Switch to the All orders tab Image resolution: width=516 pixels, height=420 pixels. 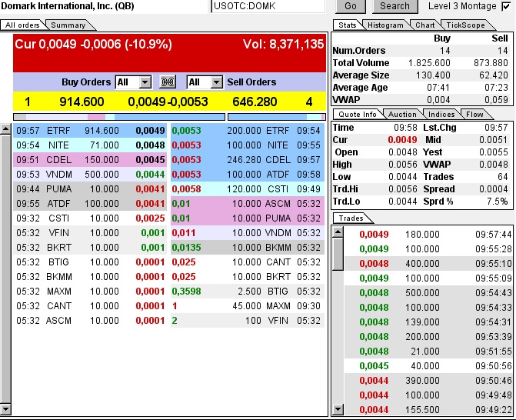pyautogui.click(x=22, y=25)
